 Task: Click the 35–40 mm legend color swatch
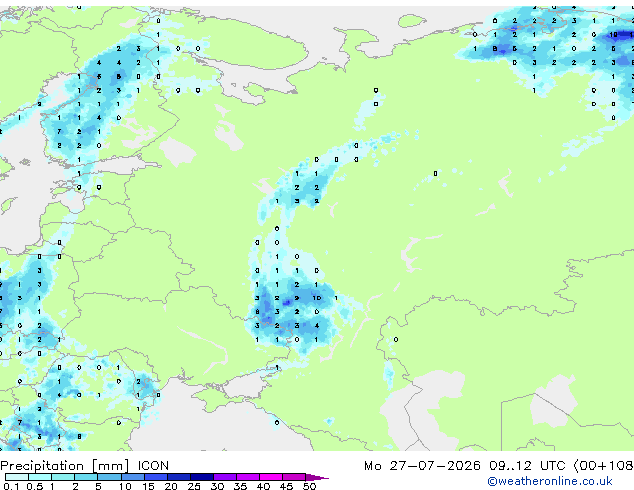point(248,477)
